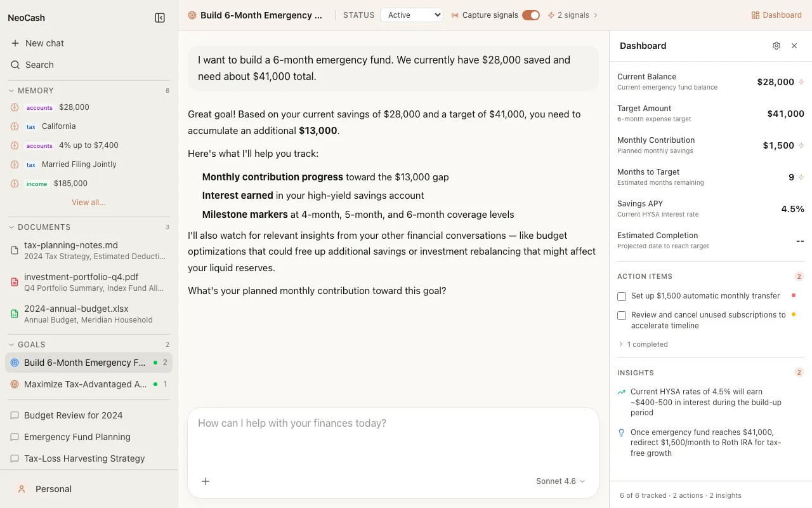Viewport: 812px width, 508px height.
Task: Collapse the DOCUMENTS section
Action: pos(11,227)
